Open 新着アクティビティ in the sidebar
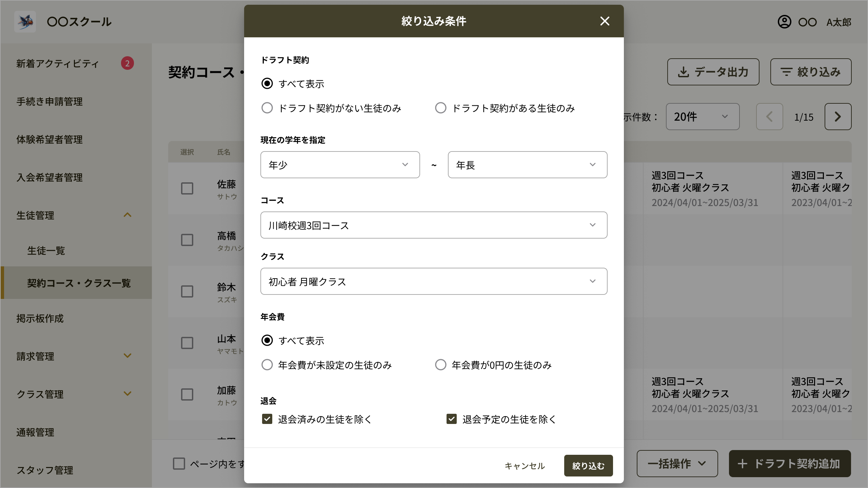 [x=58, y=63]
